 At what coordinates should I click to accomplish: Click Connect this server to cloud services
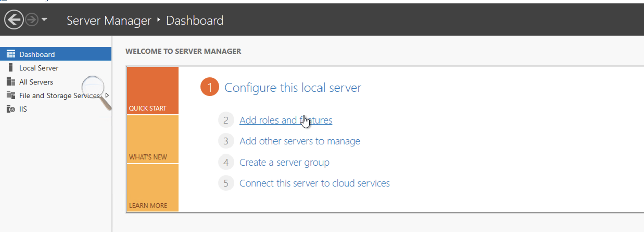tap(314, 183)
